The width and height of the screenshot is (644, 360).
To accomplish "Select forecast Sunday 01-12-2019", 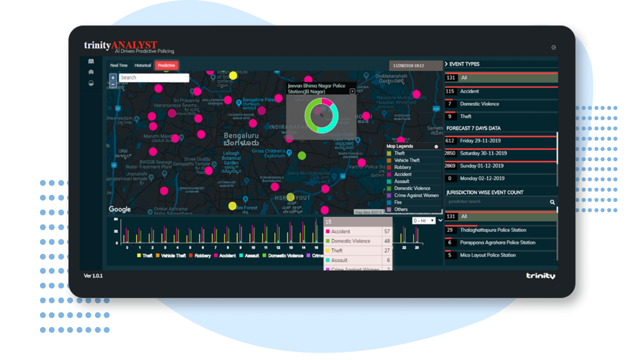I will [x=500, y=166].
